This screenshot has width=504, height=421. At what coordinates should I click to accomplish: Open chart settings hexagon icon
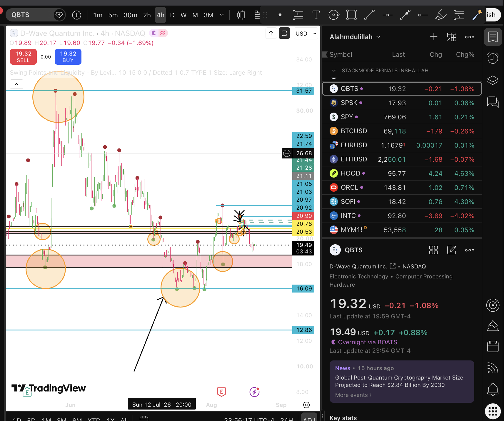click(306, 405)
